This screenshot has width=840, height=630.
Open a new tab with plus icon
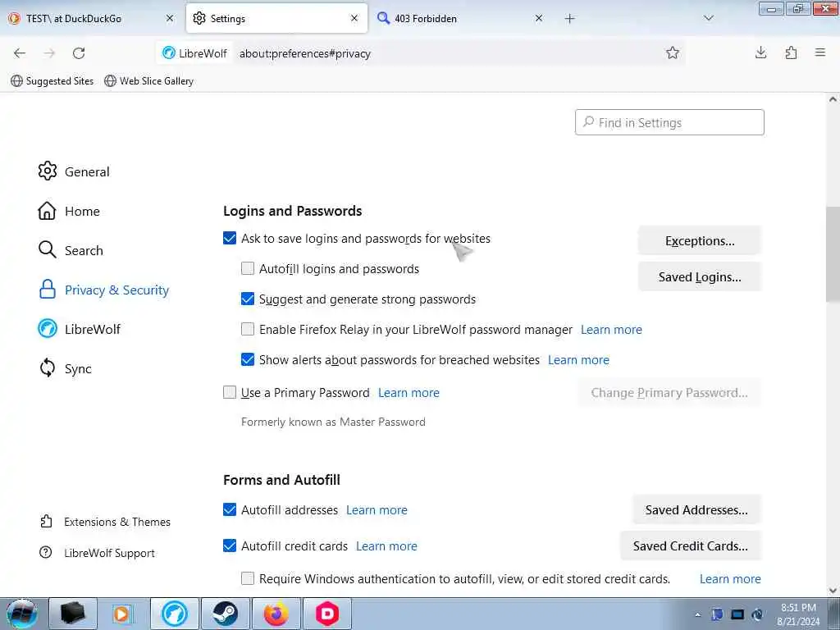coord(570,18)
